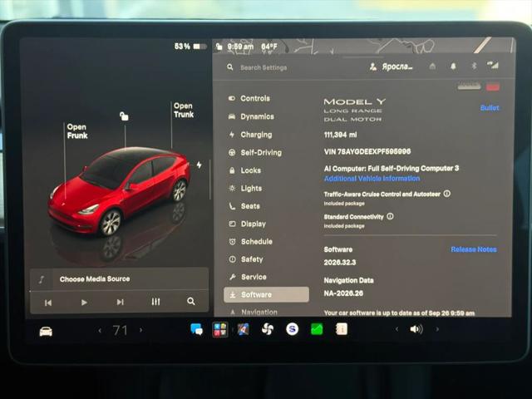Screen dimensions: 532x399
Task: Open the all apps launcher icon
Action: coord(219,329)
